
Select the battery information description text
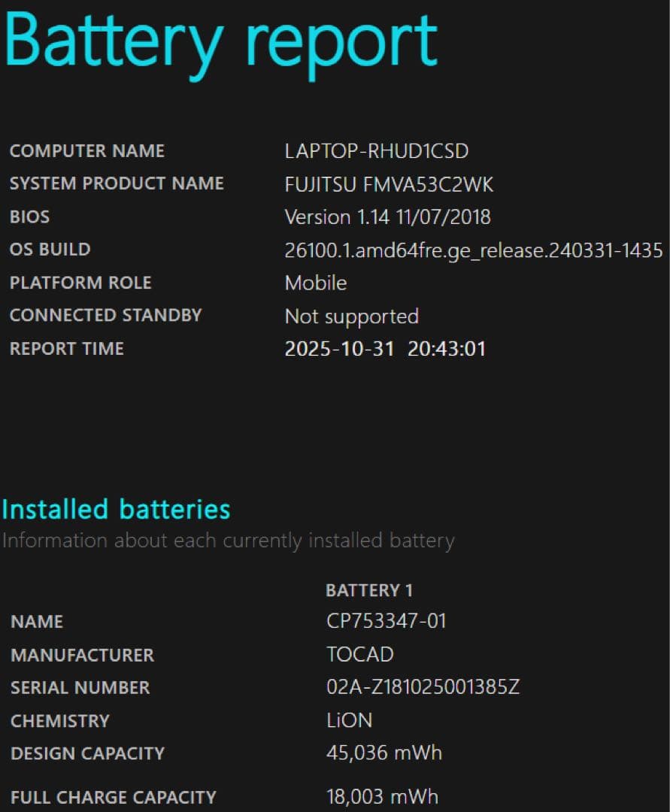point(228,540)
